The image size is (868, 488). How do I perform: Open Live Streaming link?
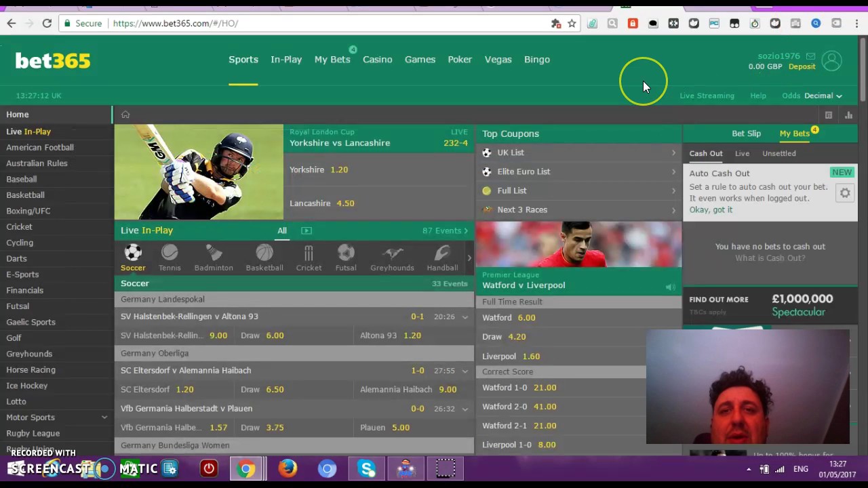pos(707,96)
